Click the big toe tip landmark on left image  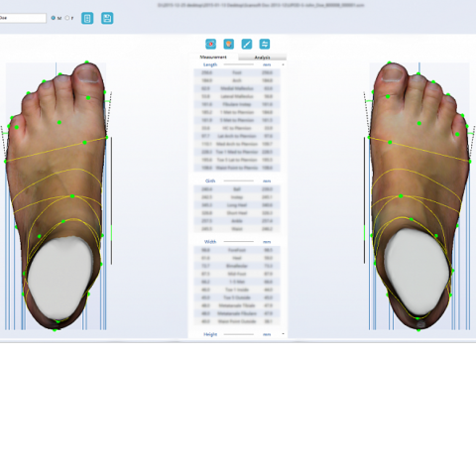click(87, 61)
